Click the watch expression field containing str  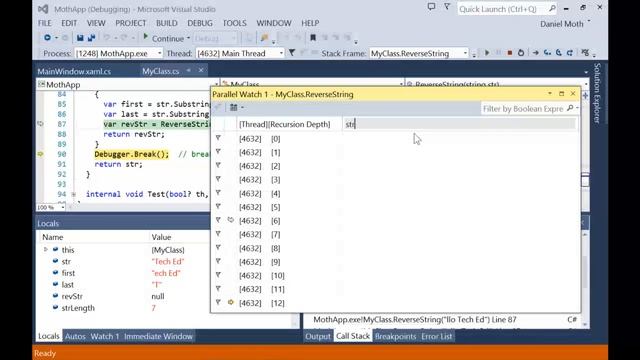click(460, 124)
